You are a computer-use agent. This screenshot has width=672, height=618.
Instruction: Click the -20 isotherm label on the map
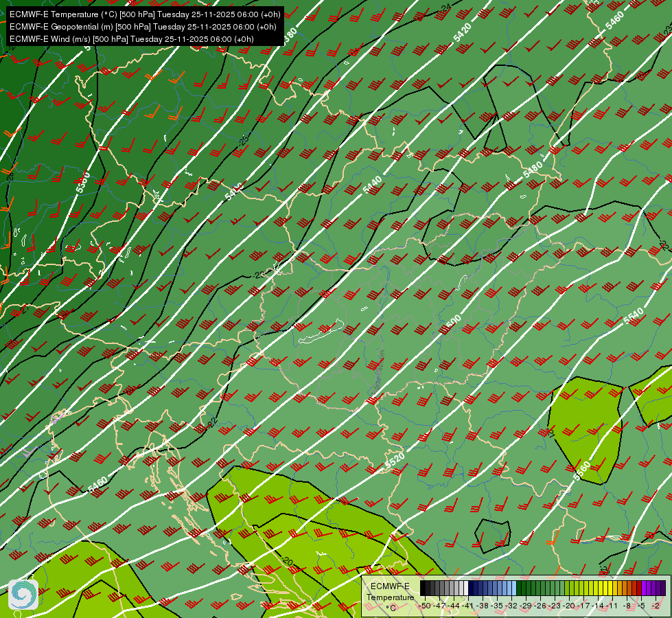287,561
